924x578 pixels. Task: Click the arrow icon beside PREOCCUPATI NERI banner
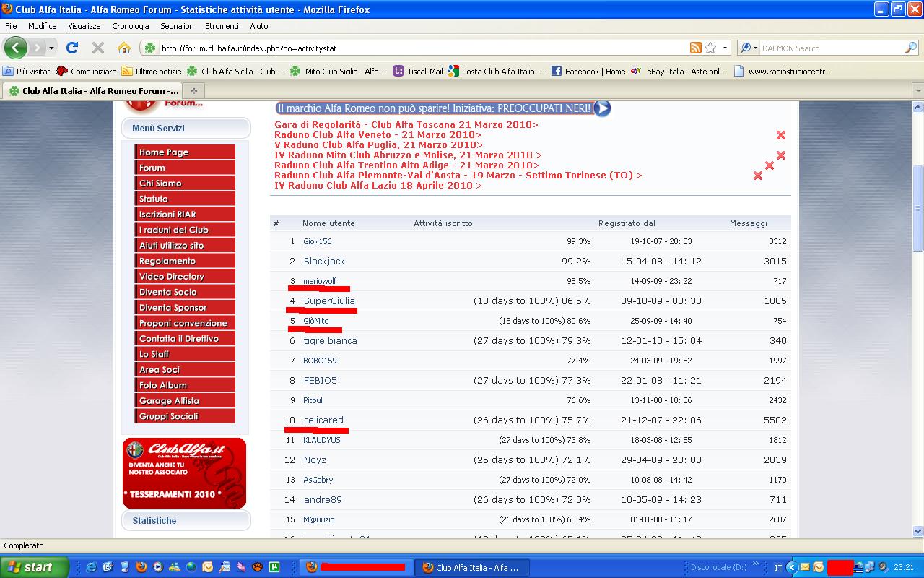click(603, 108)
